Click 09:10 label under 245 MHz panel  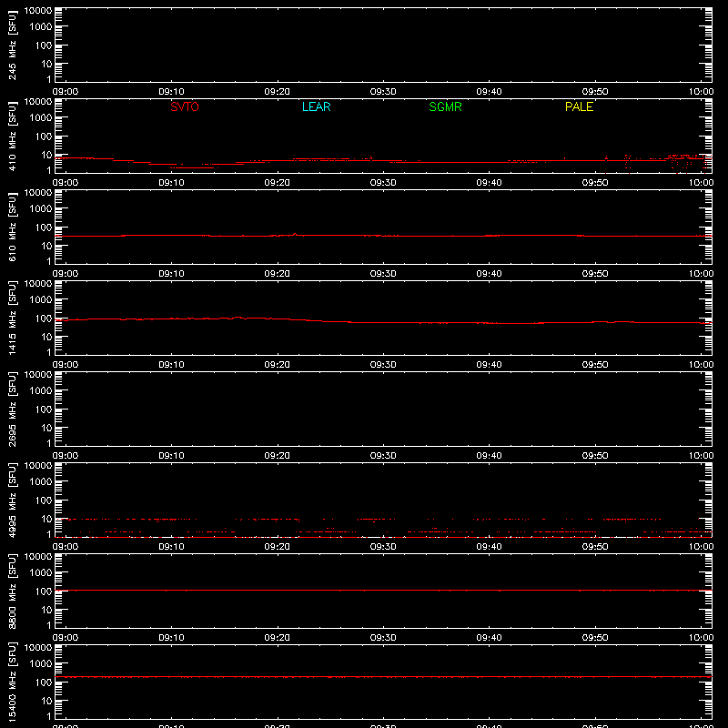[x=171, y=92]
